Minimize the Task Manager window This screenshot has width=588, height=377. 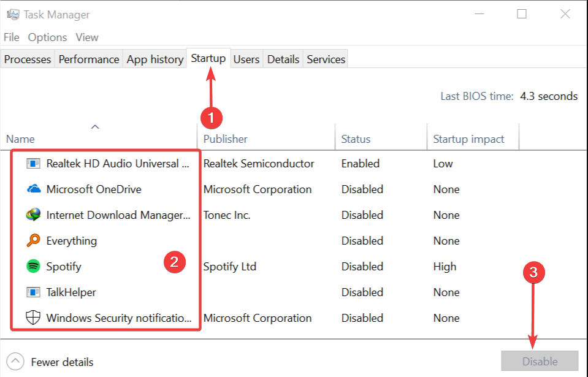click(x=479, y=14)
